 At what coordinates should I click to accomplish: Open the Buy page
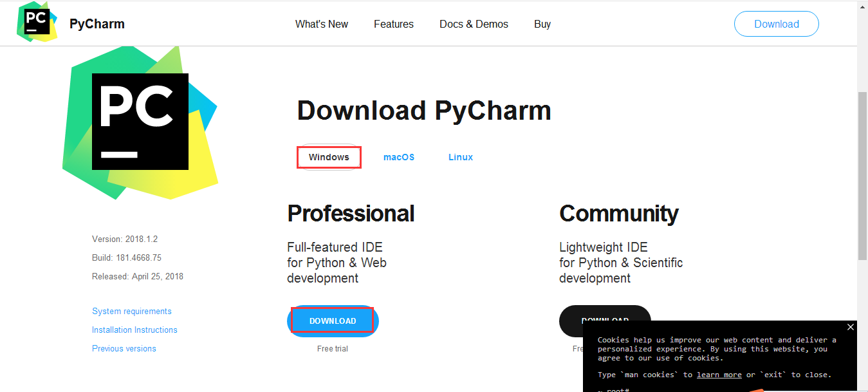[542, 24]
